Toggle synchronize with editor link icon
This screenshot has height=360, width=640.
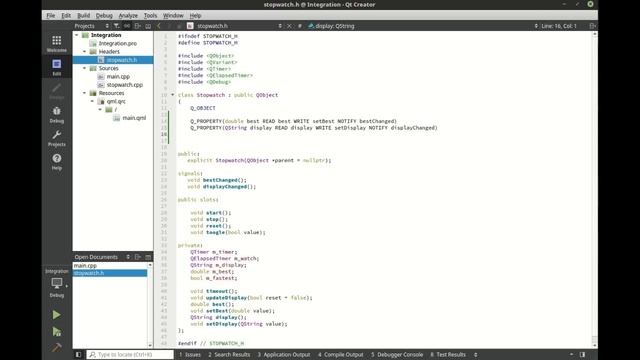click(x=127, y=26)
